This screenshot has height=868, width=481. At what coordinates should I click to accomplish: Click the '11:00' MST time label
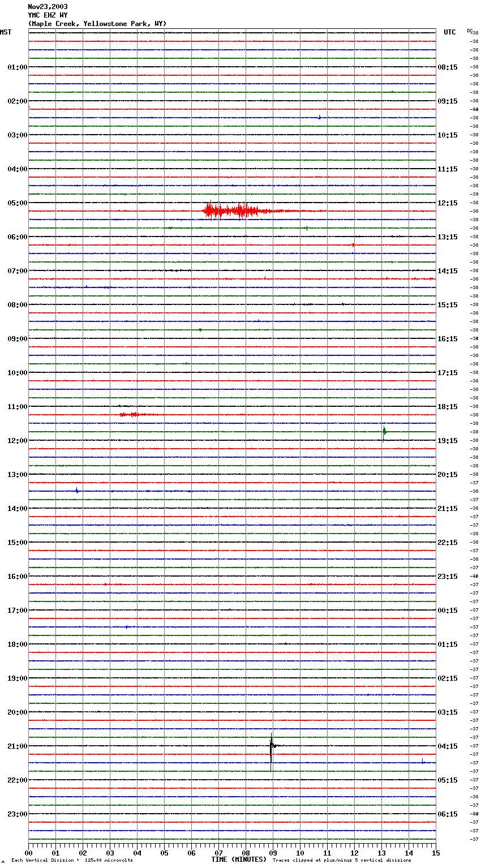[17, 407]
